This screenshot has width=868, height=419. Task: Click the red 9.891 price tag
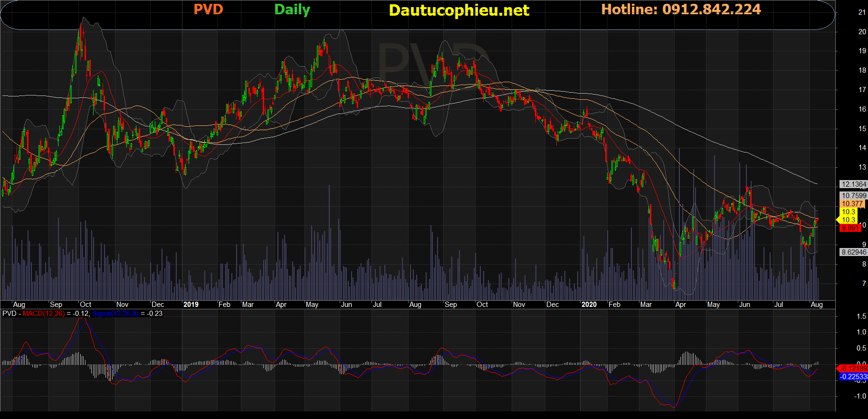coord(850,228)
